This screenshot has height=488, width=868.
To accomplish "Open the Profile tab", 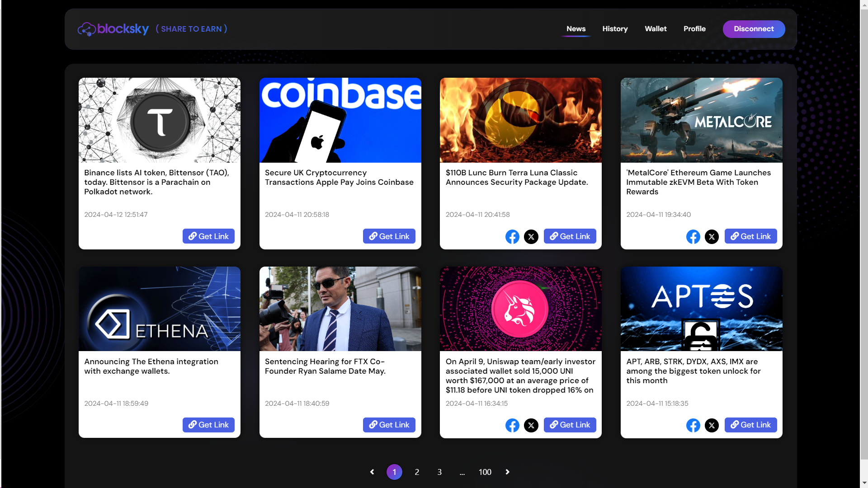I will [x=694, y=29].
